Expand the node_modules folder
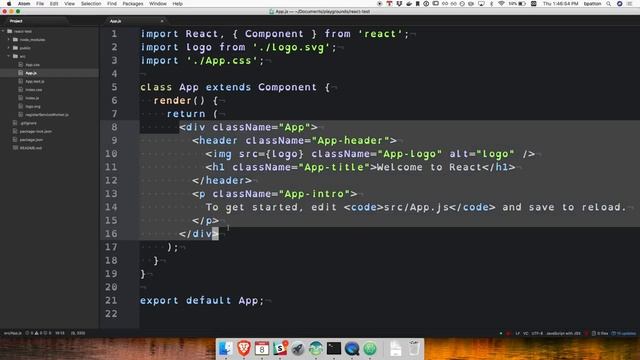The width and height of the screenshot is (640, 360). 9,40
